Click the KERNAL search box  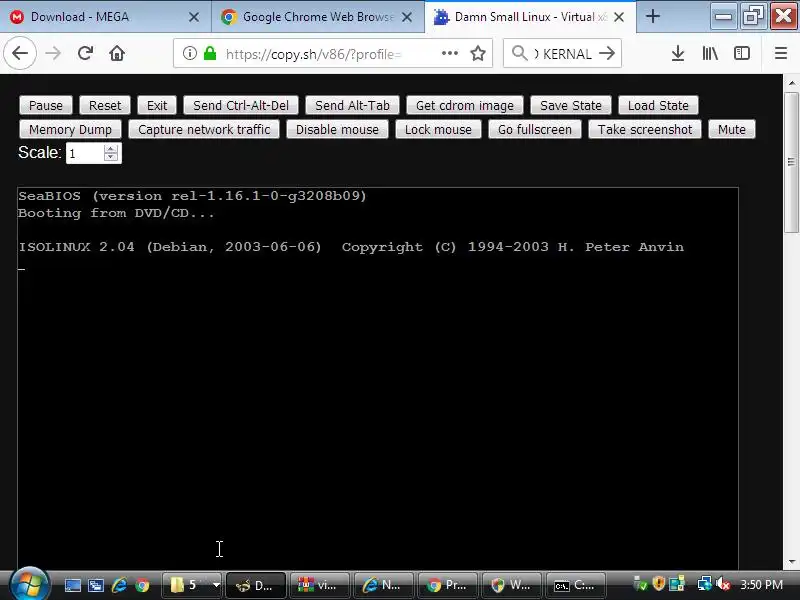(x=563, y=53)
